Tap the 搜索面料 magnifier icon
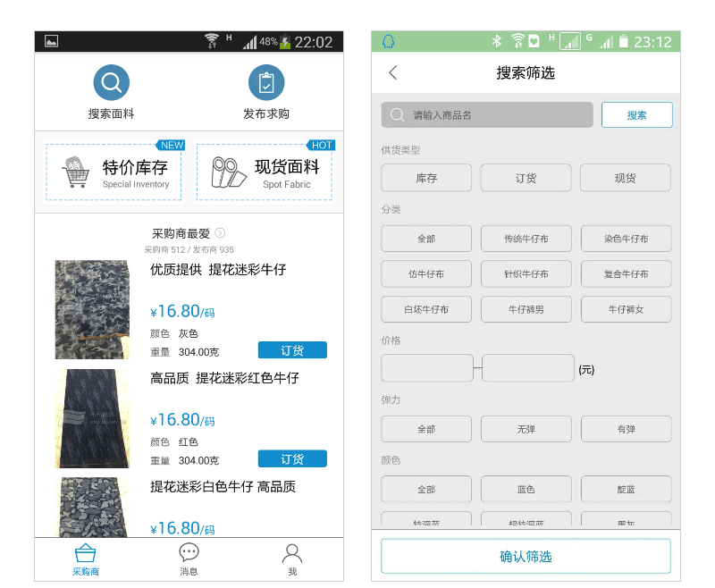The width and height of the screenshot is (715, 588). click(111, 82)
